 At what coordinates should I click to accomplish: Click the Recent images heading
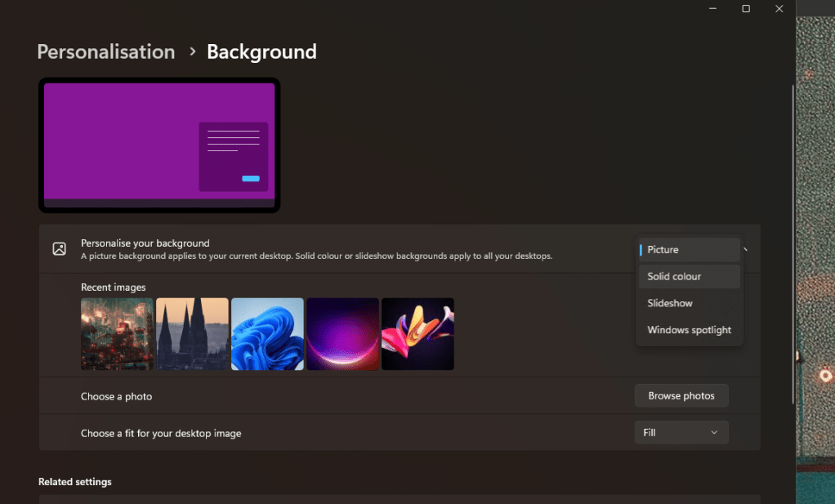113,288
